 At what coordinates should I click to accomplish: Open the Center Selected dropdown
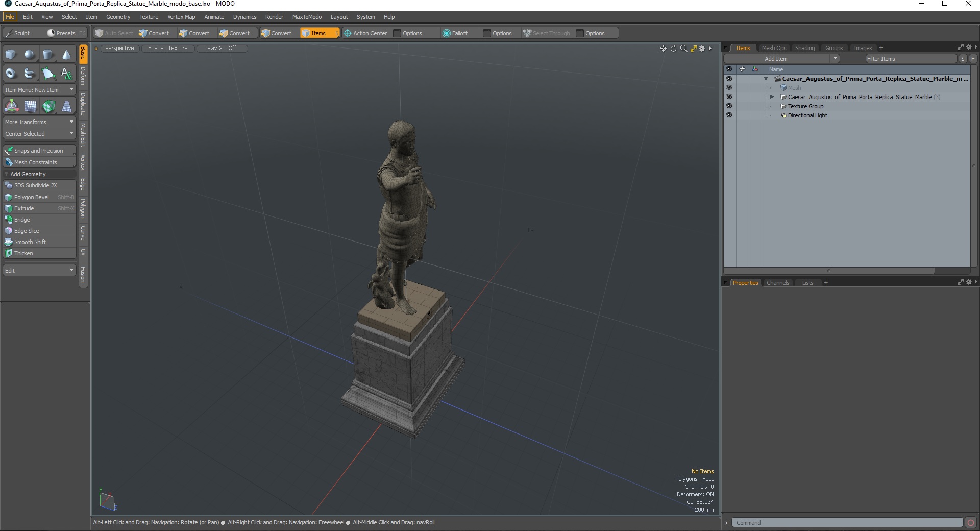tap(39, 134)
